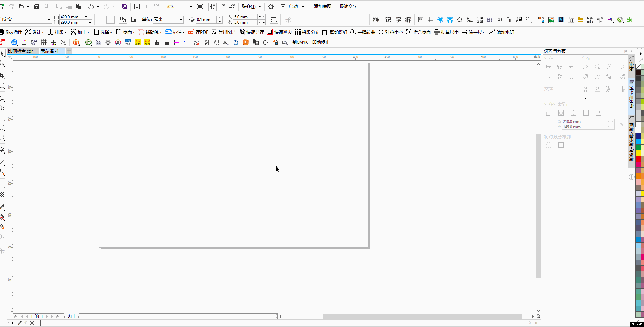Screen dimensions: 644x327
Task: Open the 贴齐 snap-to dropdown
Action: click(x=251, y=7)
